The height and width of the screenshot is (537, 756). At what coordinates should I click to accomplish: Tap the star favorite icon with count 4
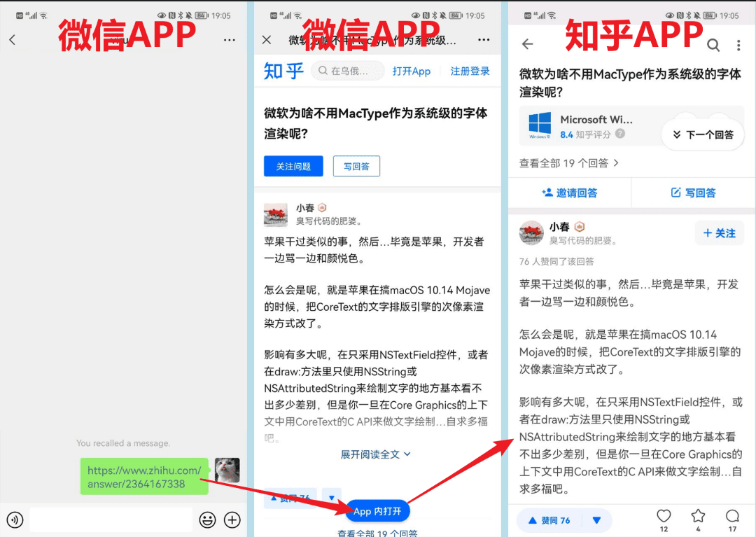coord(698,516)
